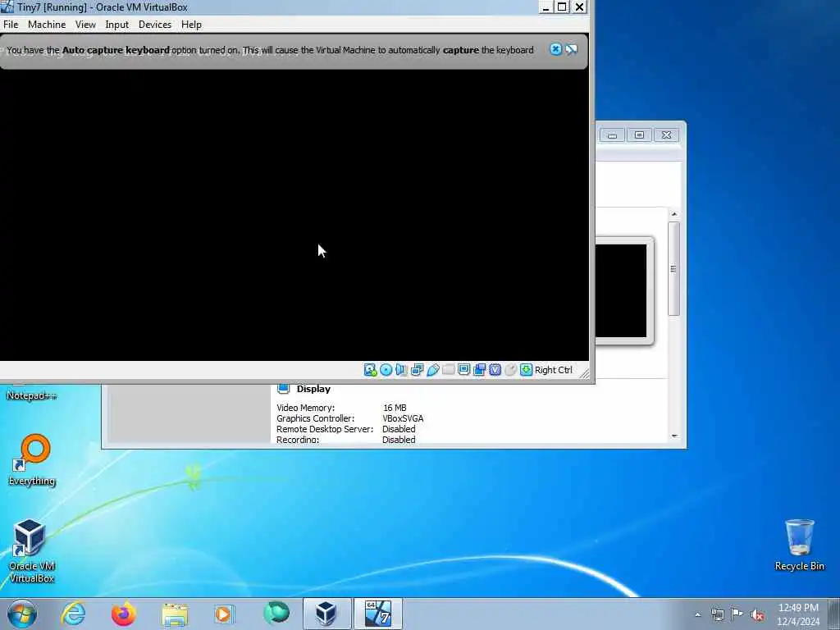840x630 pixels.
Task: Click the Manager details scrollbar down arrow
Action: [x=674, y=436]
